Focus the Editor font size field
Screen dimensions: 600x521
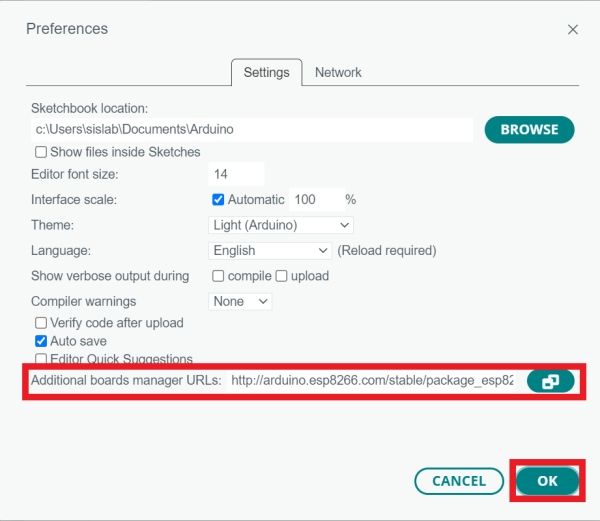[236, 174]
